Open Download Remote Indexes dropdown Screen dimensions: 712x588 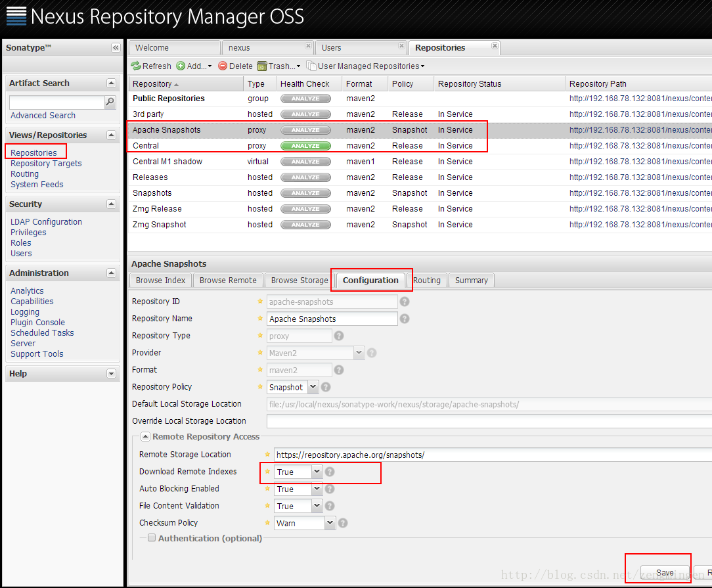pos(317,472)
